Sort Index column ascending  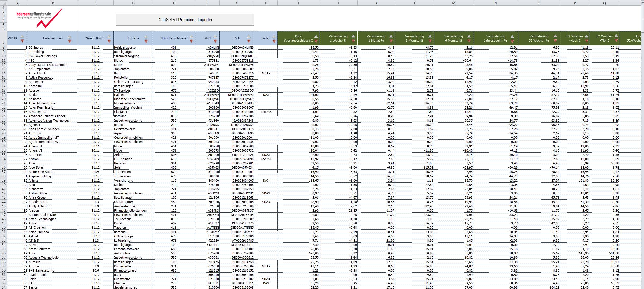click(274, 36)
